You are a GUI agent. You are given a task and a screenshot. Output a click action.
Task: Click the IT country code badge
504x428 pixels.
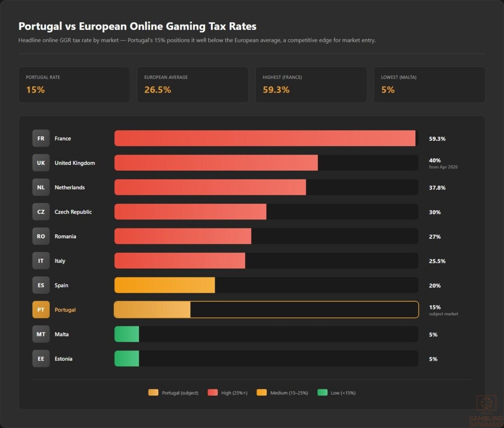pyautogui.click(x=41, y=261)
